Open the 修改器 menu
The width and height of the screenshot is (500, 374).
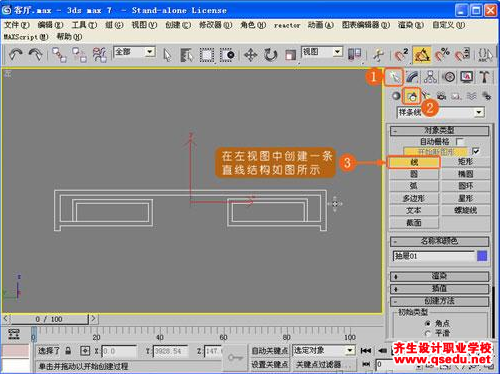coord(215,25)
